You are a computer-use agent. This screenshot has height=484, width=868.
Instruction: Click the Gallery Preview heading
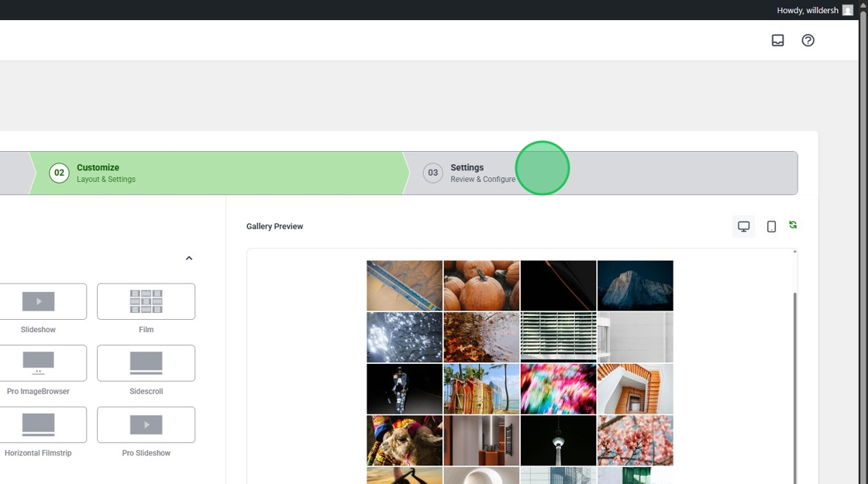pos(274,226)
